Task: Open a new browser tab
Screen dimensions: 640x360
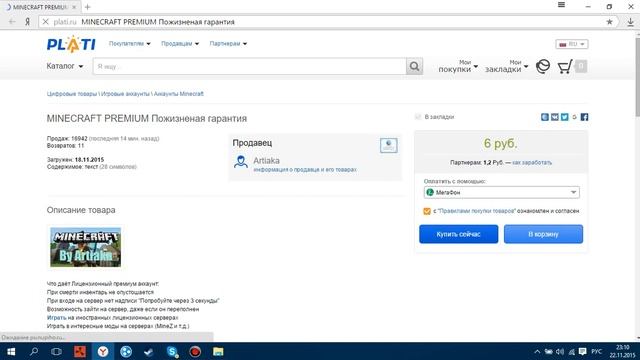Action: click(x=87, y=7)
